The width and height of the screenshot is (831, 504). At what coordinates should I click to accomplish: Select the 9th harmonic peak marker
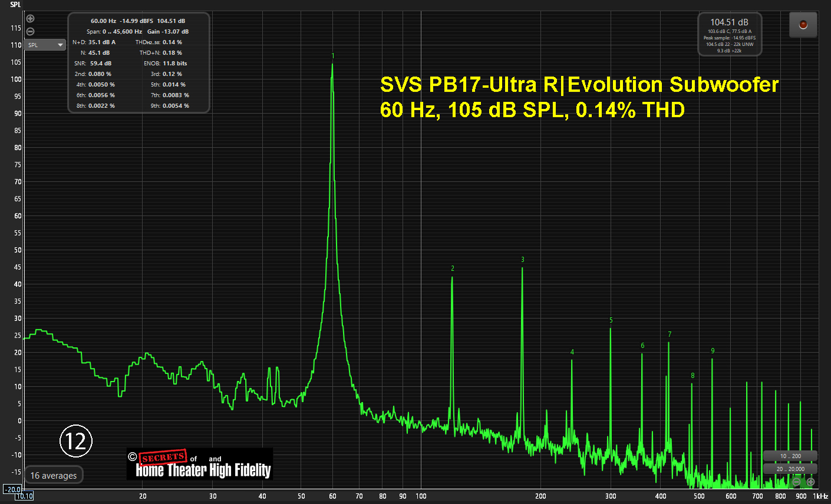tap(713, 351)
